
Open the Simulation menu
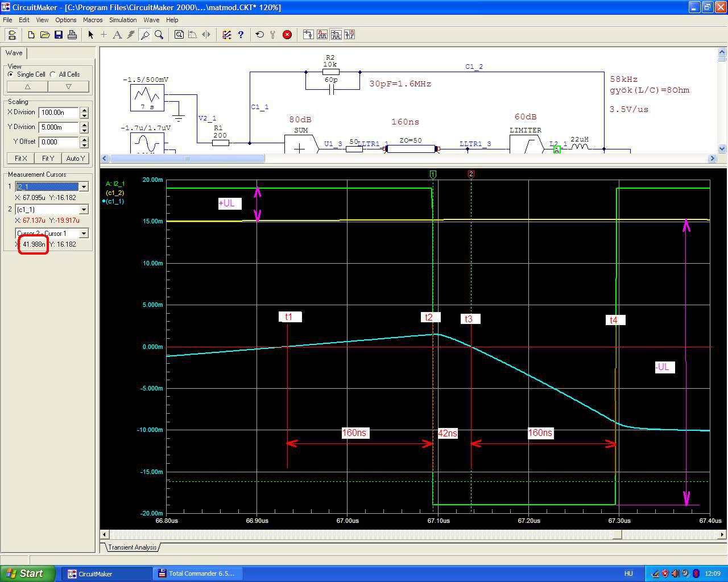tap(123, 20)
